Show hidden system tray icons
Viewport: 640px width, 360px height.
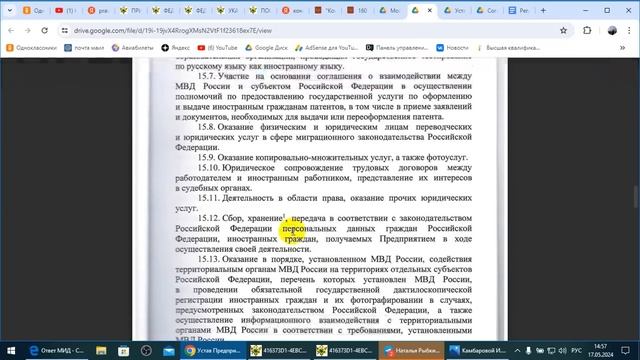[517, 351]
